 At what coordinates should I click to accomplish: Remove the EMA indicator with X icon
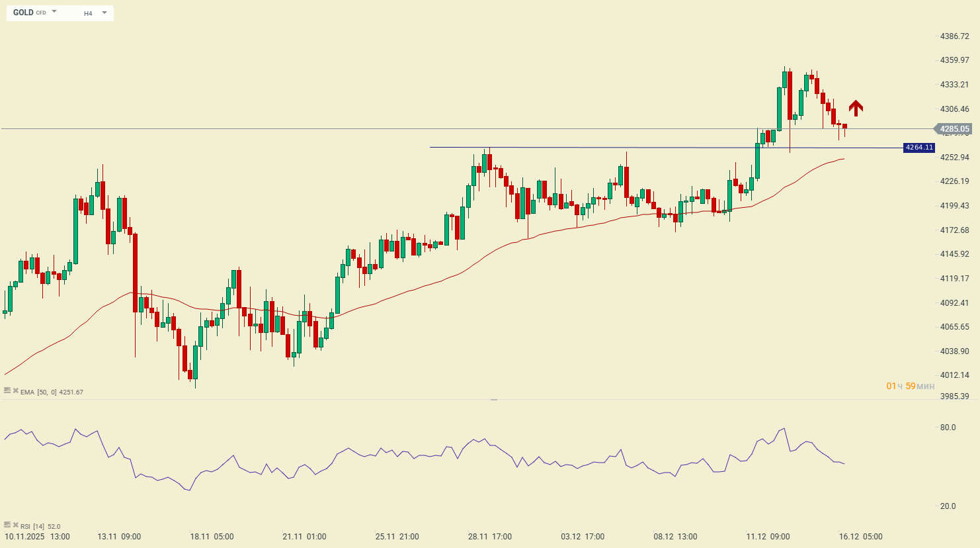(x=15, y=391)
